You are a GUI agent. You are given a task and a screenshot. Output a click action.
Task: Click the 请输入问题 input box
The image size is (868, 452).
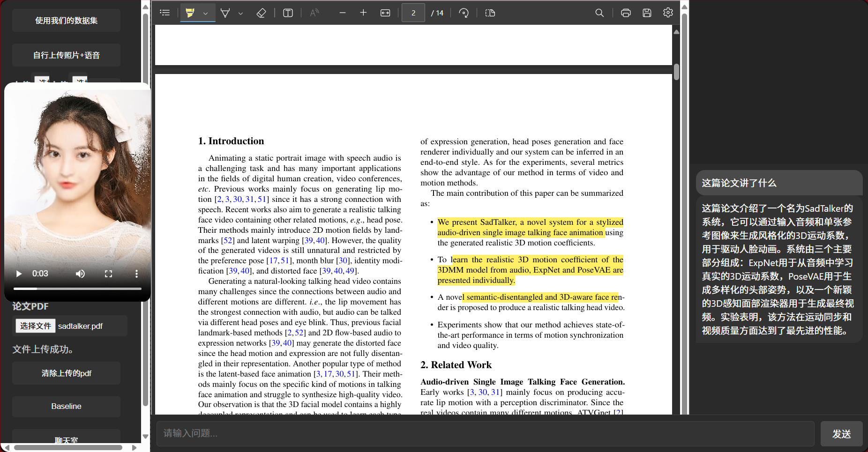486,433
